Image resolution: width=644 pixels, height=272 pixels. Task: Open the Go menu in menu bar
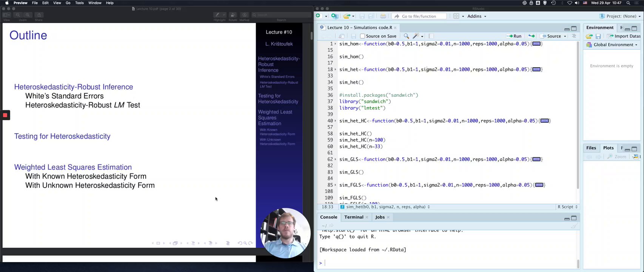68,3
